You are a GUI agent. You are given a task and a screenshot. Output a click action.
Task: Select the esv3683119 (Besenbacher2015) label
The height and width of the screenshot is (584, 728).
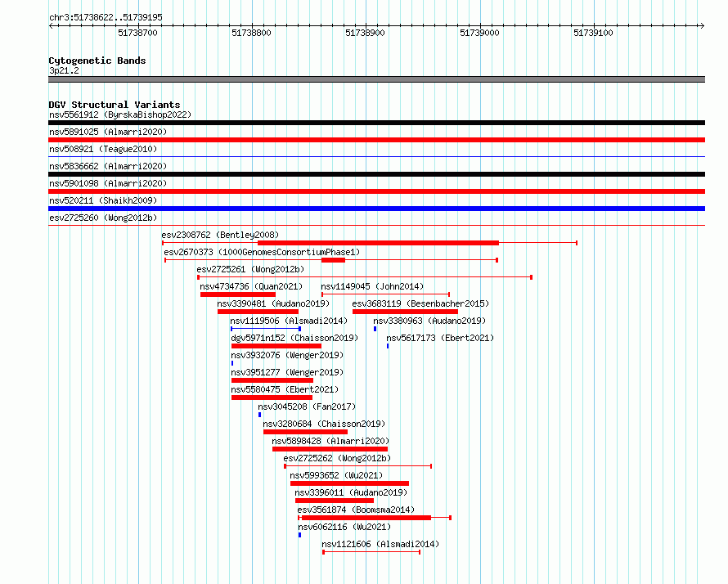[x=420, y=303]
